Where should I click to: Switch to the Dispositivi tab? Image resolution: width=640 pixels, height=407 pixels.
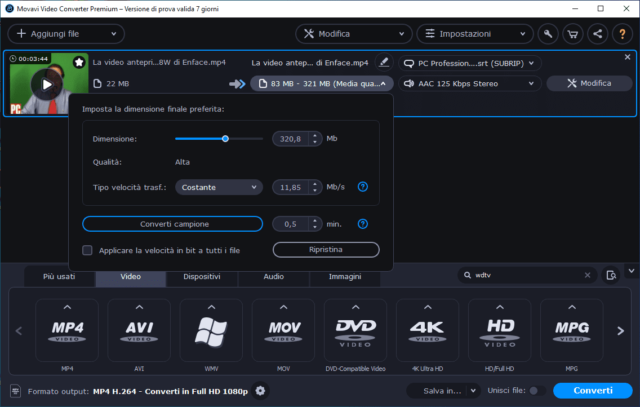202,276
